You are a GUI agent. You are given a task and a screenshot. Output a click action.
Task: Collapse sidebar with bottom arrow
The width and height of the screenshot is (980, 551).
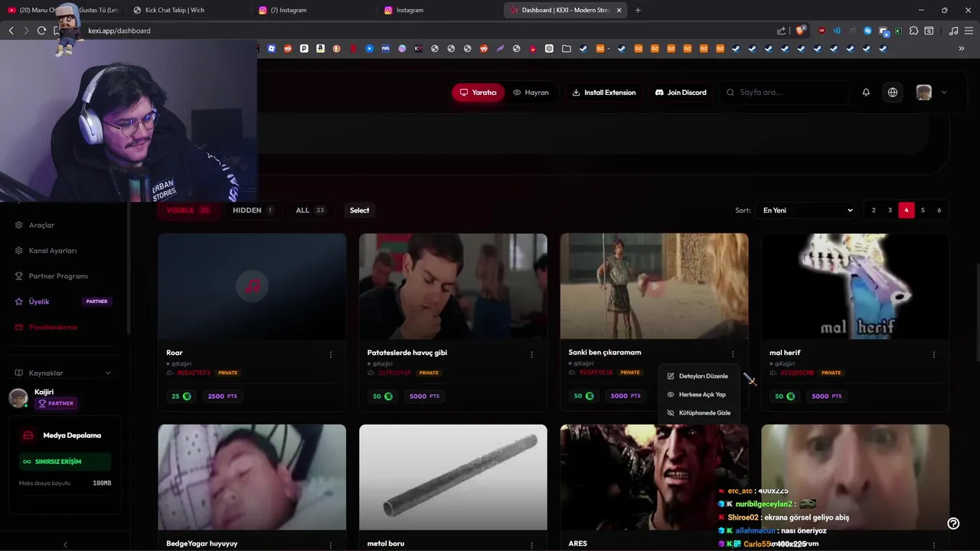[x=65, y=544]
